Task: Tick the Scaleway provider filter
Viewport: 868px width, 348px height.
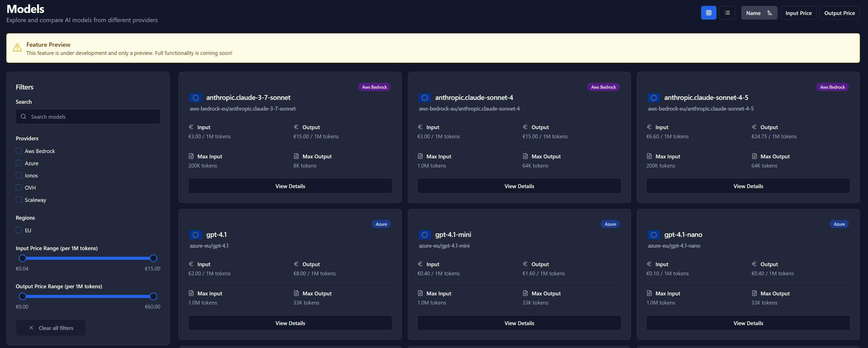Action: [x=19, y=200]
